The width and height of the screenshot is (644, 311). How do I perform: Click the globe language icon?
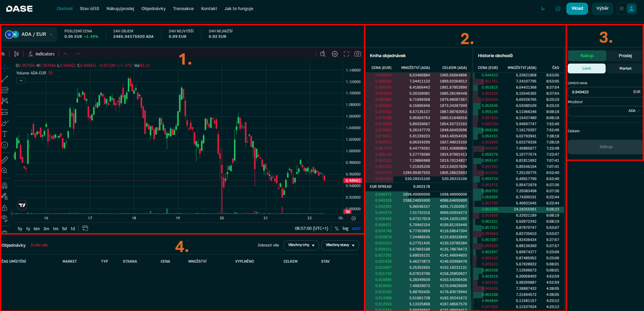[x=558, y=9]
